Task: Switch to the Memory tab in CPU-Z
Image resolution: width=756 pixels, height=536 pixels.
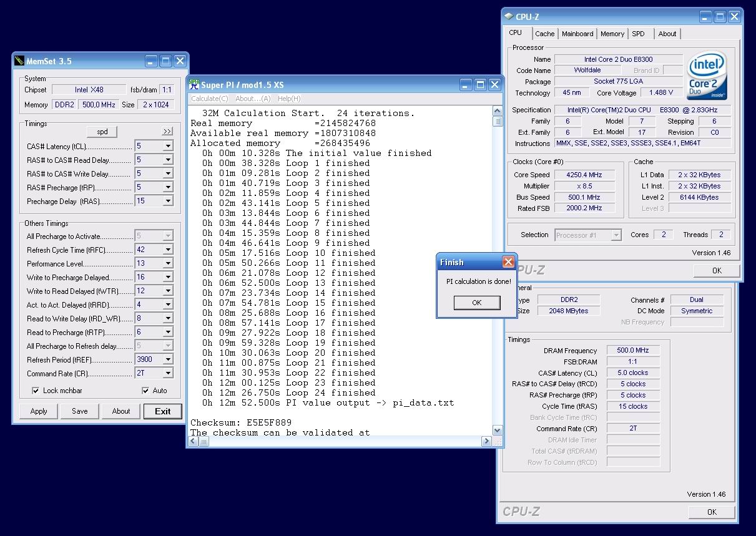Action: click(x=612, y=34)
